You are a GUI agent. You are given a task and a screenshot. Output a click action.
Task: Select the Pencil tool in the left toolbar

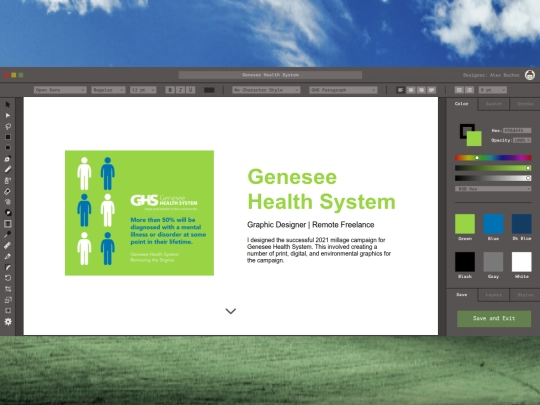click(8, 169)
